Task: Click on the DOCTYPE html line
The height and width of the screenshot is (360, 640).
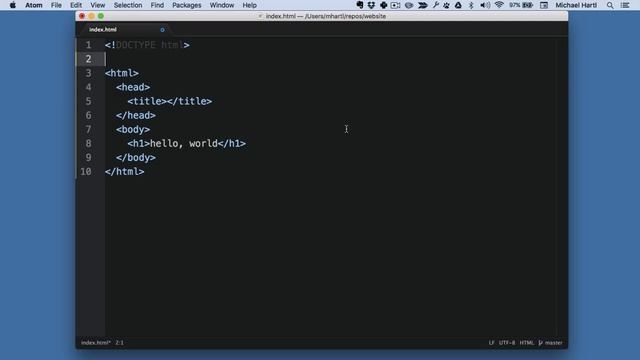Action: (147, 45)
